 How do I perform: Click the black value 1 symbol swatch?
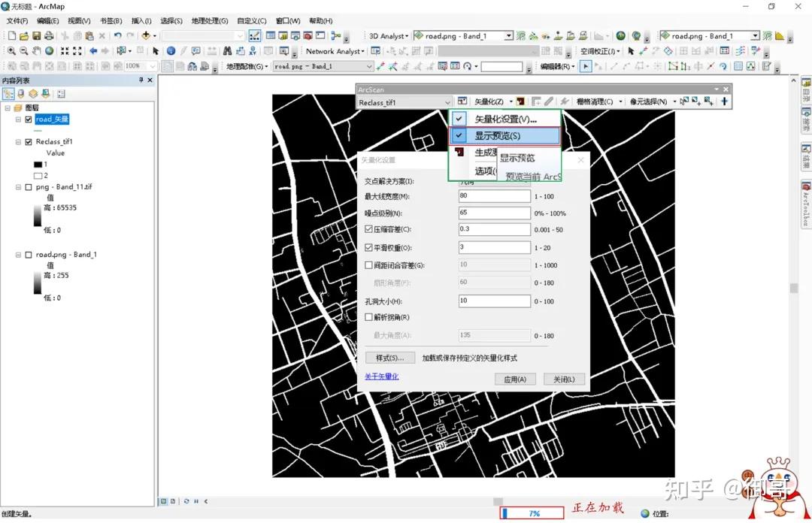pyautogui.click(x=38, y=164)
